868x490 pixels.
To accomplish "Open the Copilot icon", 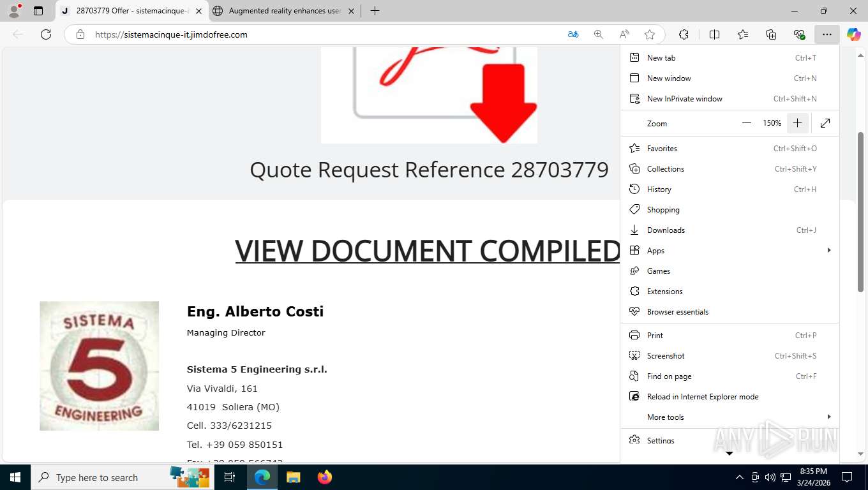I will [x=854, y=34].
